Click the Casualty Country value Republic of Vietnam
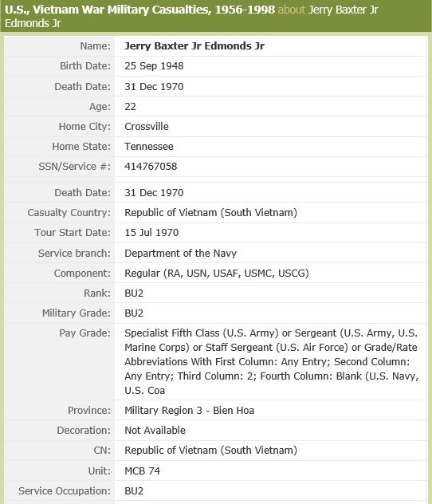Image resolution: width=432 pixels, height=504 pixels. tap(210, 213)
